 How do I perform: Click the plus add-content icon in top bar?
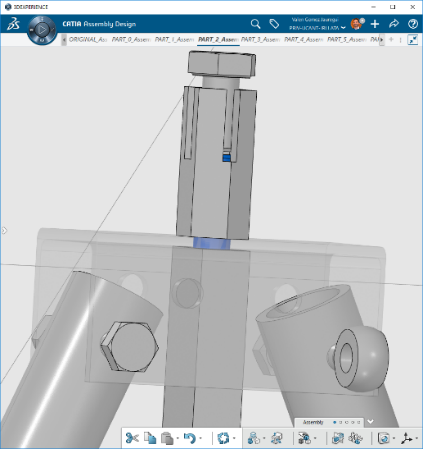pos(375,24)
